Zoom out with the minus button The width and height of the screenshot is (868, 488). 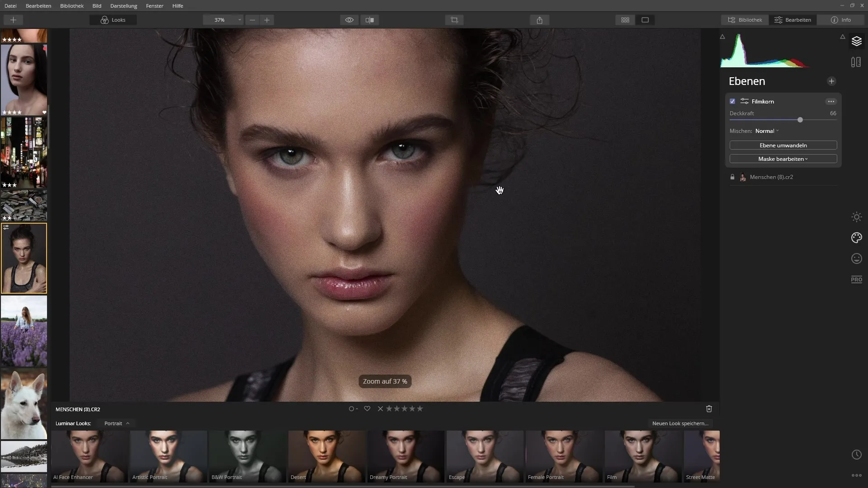[x=252, y=20]
